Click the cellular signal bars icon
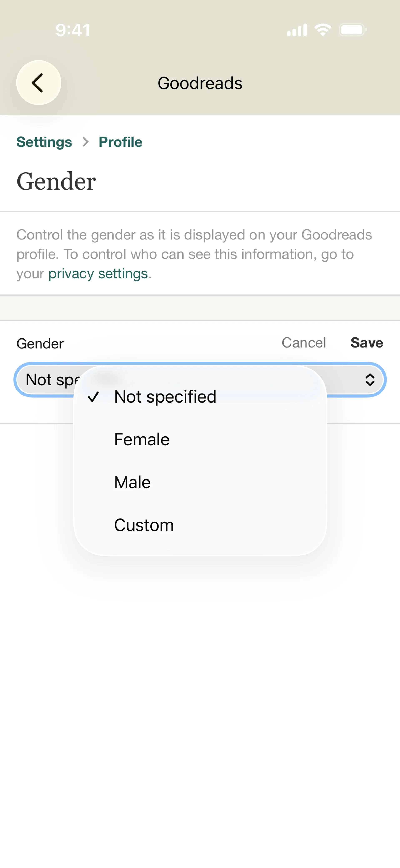 click(x=297, y=30)
